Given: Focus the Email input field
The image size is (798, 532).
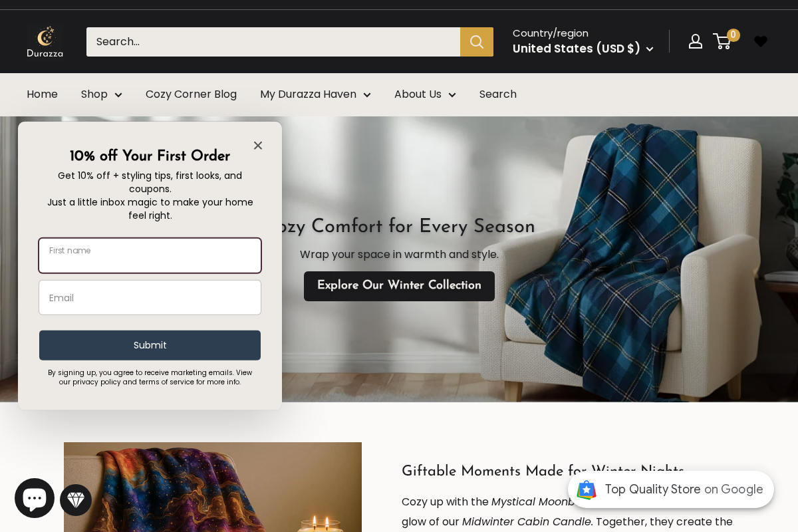Looking at the screenshot, I should click(150, 297).
